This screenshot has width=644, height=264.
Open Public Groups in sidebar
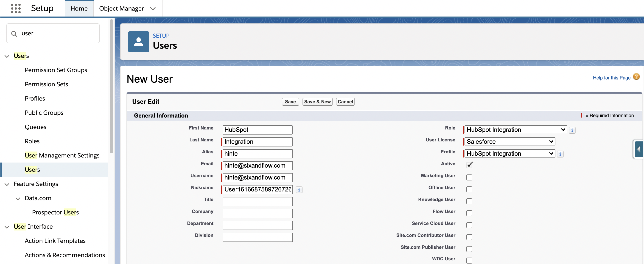tap(44, 113)
